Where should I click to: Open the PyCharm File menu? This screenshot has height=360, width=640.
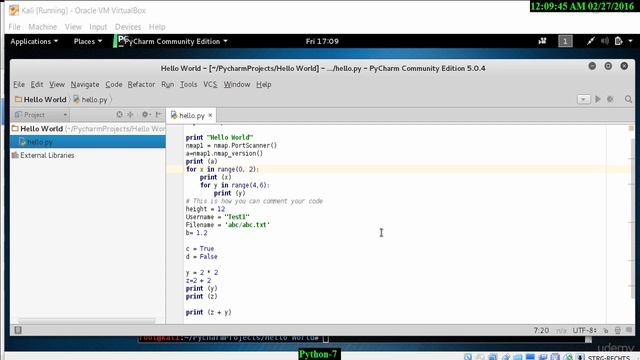click(19, 84)
